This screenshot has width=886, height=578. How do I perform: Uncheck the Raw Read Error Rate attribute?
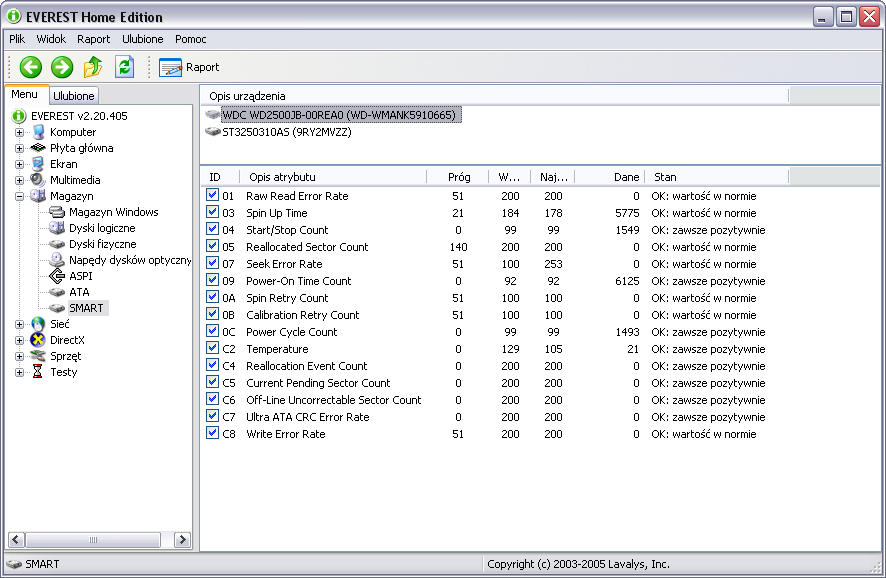(x=212, y=195)
